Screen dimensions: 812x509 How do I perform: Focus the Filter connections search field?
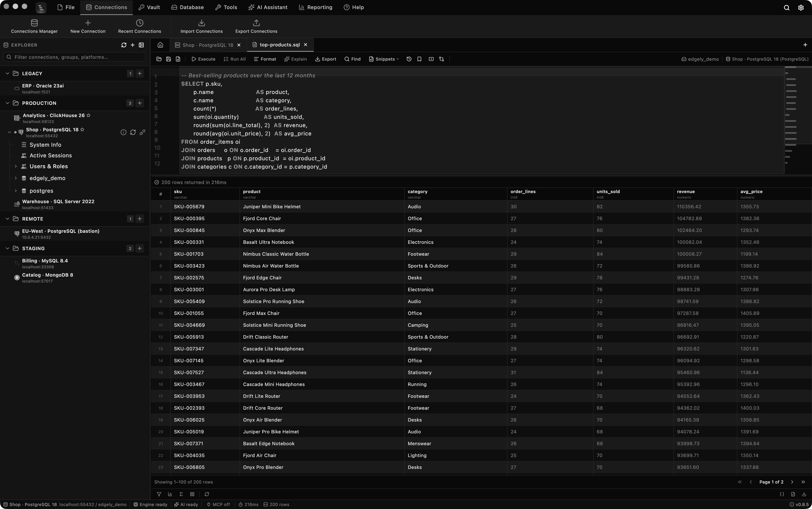coord(74,57)
